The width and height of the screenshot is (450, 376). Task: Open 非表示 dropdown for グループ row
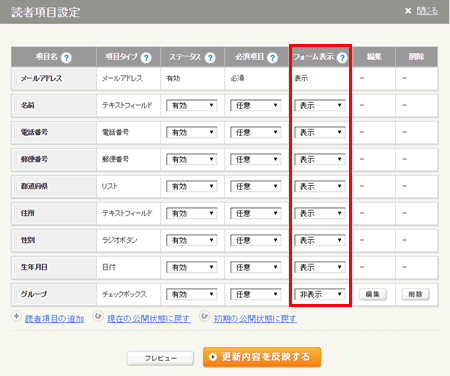click(320, 294)
